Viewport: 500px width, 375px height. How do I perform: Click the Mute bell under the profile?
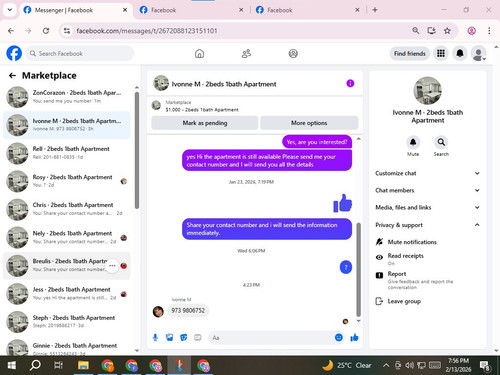(413, 142)
